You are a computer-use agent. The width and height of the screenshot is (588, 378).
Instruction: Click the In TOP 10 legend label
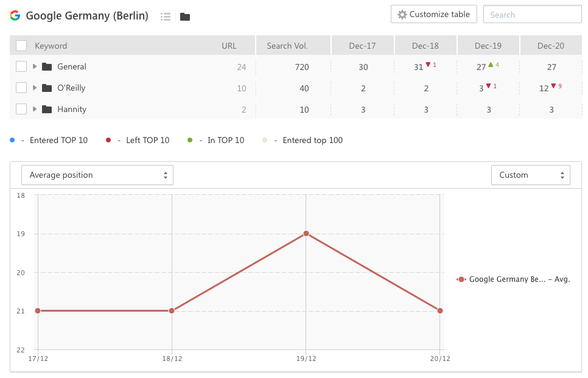pos(226,140)
